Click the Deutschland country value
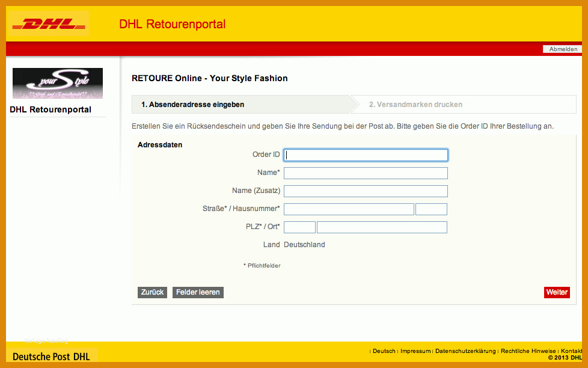The image size is (588, 368). click(304, 245)
